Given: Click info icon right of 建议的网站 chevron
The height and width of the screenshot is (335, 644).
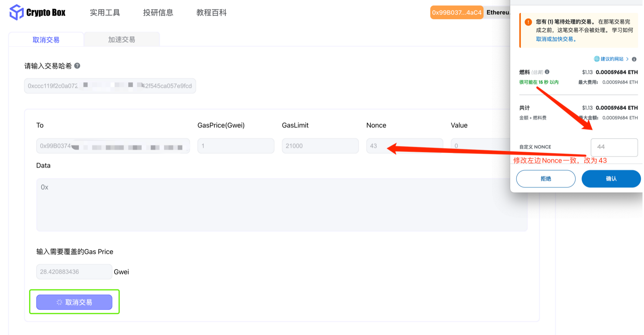Looking at the screenshot, I should coord(634,59).
